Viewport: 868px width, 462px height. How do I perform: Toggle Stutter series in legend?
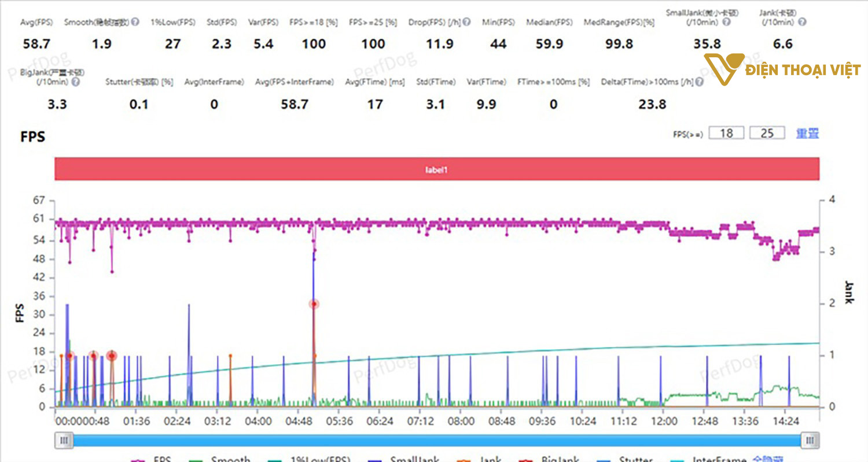tap(627, 459)
